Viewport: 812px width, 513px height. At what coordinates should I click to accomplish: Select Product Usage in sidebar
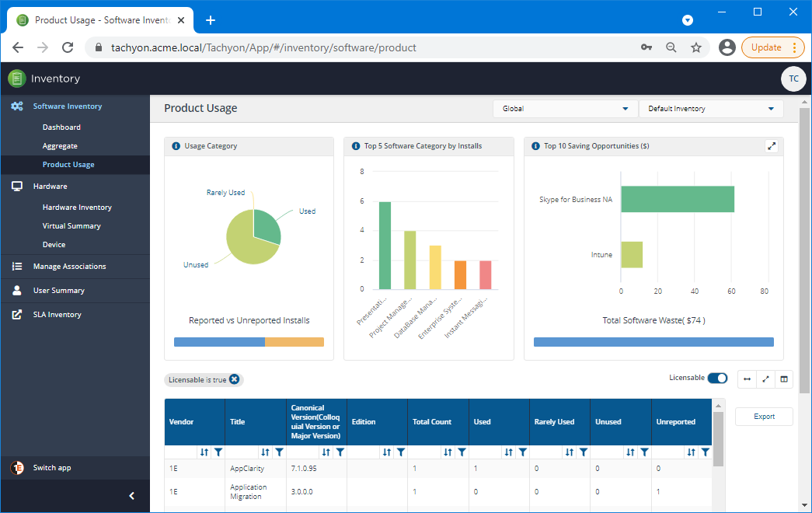tap(68, 165)
